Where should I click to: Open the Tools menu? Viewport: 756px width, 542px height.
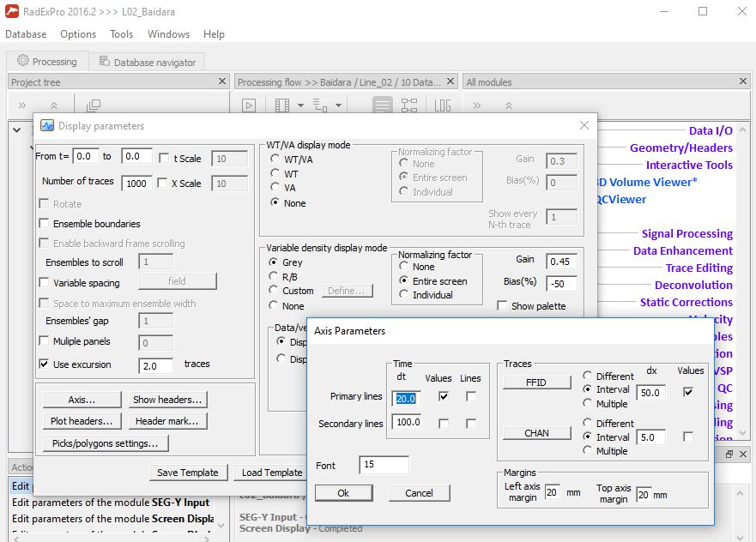[x=121, y=34]
